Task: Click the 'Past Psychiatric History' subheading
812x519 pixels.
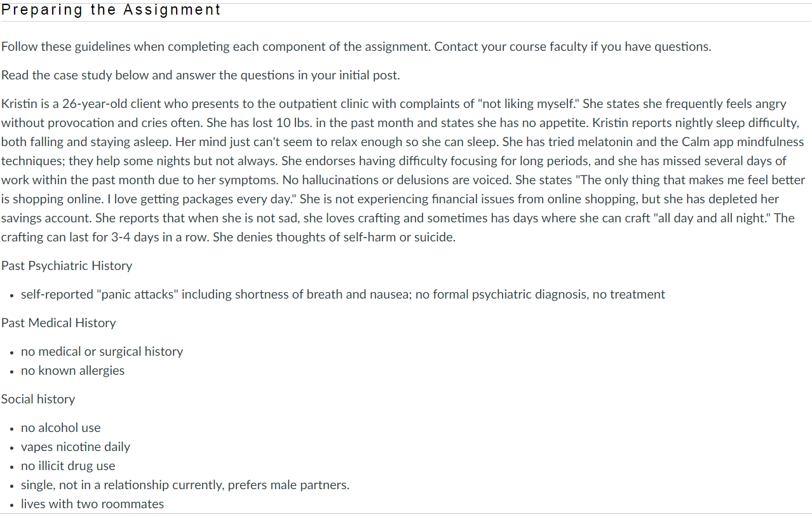Action: point(67,266)
